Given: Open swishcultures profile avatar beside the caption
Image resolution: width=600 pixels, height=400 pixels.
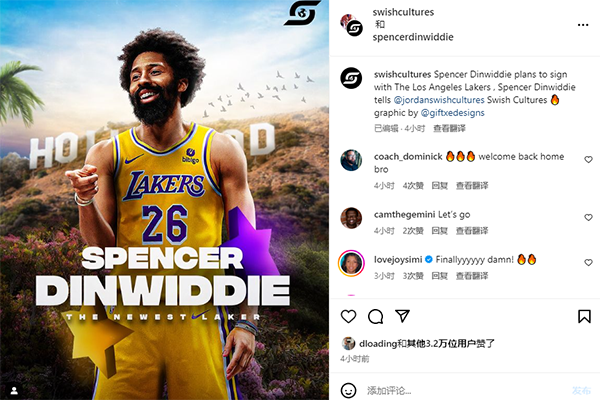Looking at the screenshot, I should pos(351,78).
